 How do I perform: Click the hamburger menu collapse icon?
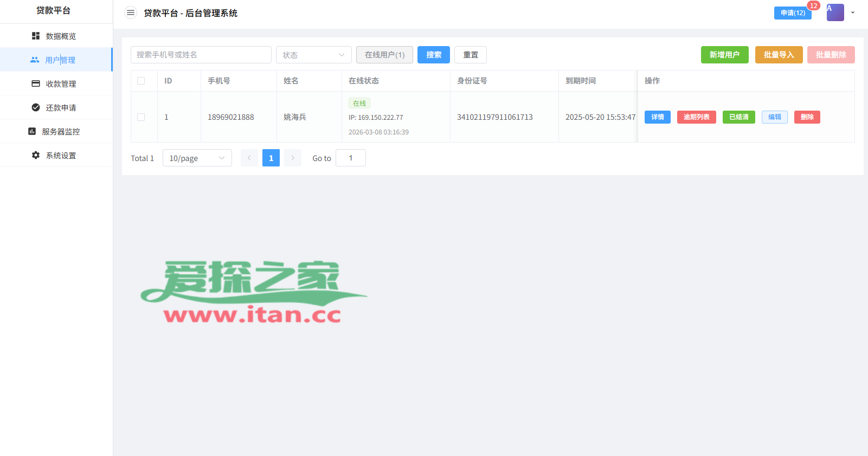point(131,12)
